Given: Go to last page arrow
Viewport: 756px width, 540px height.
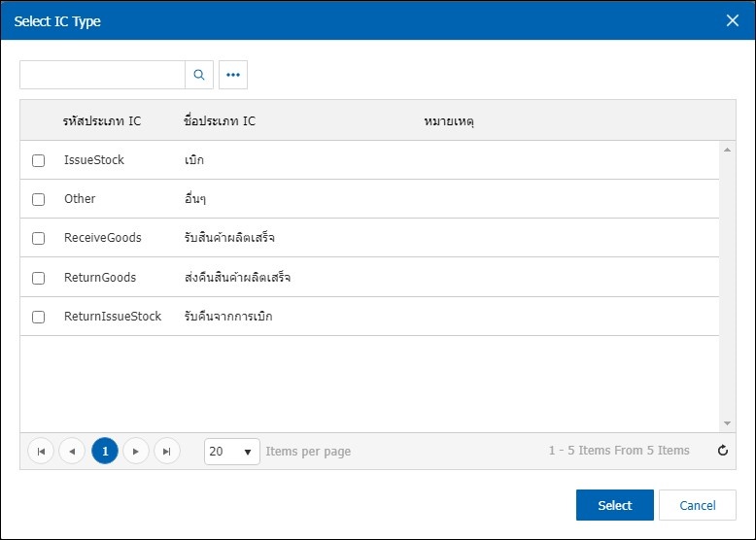Looking at the screenshot, I should coord(167,452).
